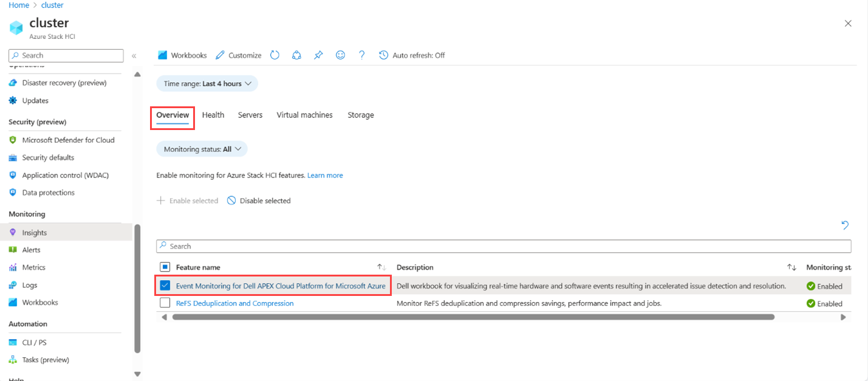Open Metrics in sidebar
The image size is (868, 381).
[33, 267]
